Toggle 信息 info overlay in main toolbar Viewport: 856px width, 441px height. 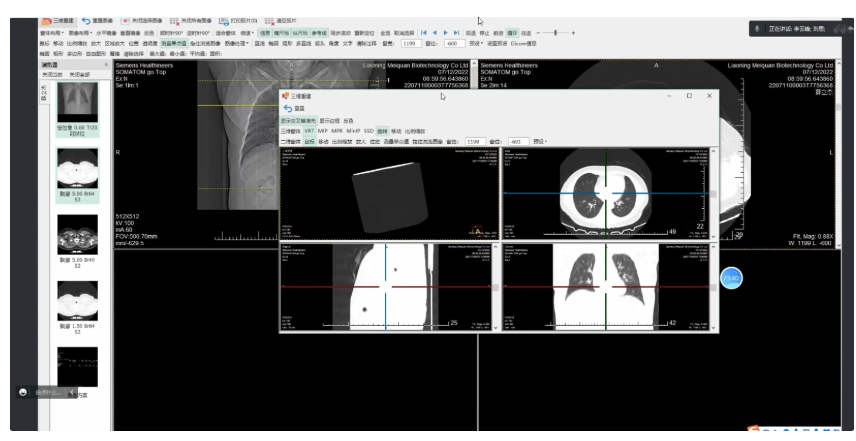[x=265, y=33]
